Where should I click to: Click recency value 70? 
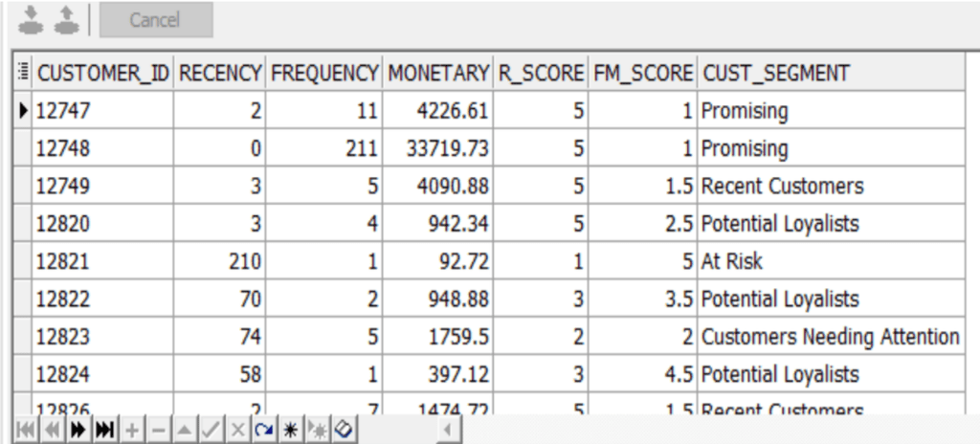219,299
